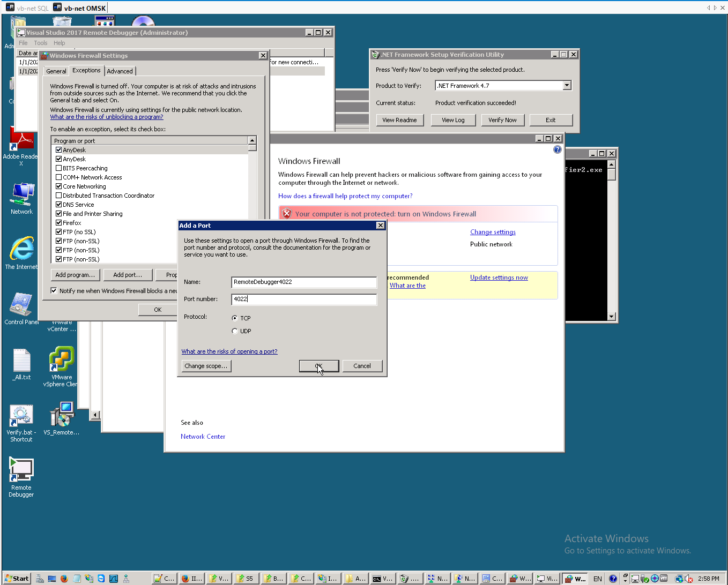Click the exceptions list scrollbar thumb
Image resolution: width=728 pixels, height=585 pixels.
[252, 147]
